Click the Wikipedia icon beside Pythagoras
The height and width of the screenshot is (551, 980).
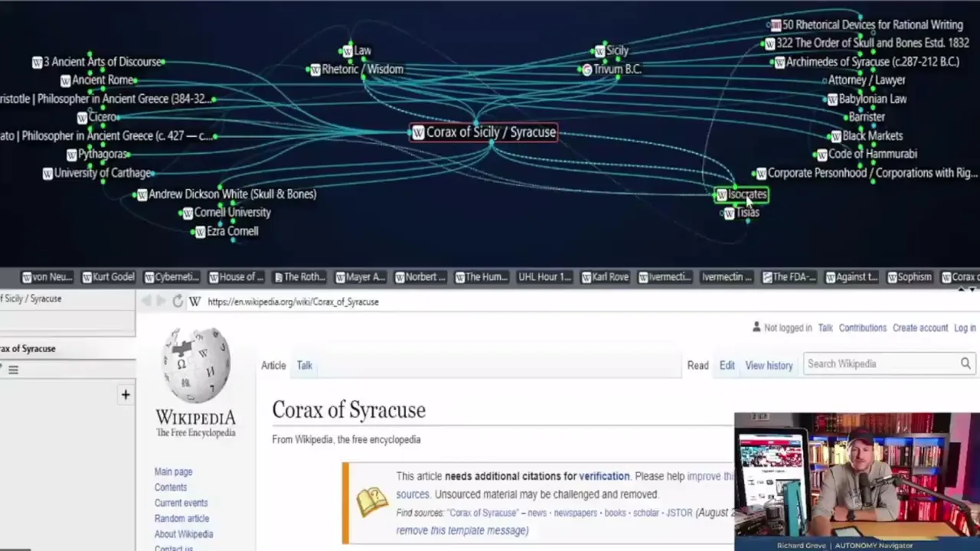click(x=72, y=155)
